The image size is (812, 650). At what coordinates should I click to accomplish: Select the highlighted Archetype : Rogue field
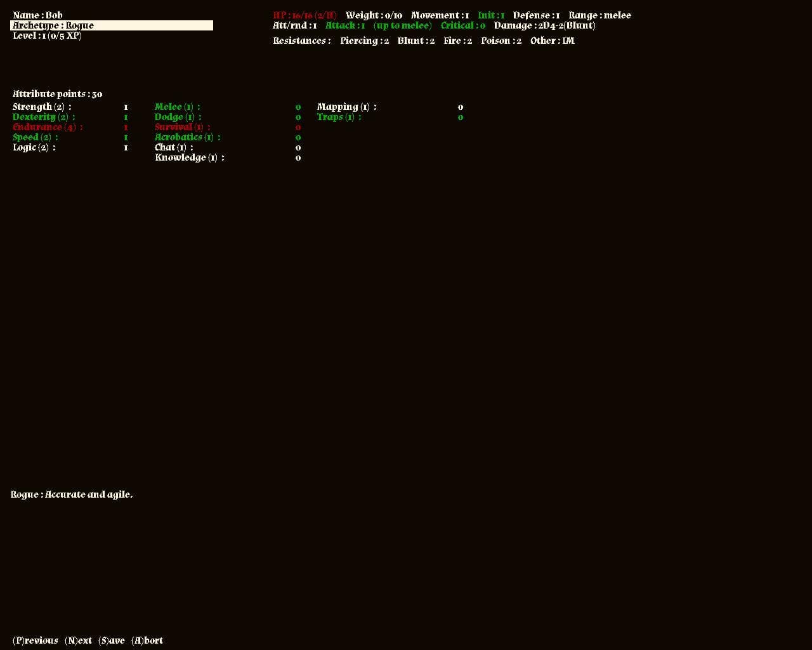point(112,25)
